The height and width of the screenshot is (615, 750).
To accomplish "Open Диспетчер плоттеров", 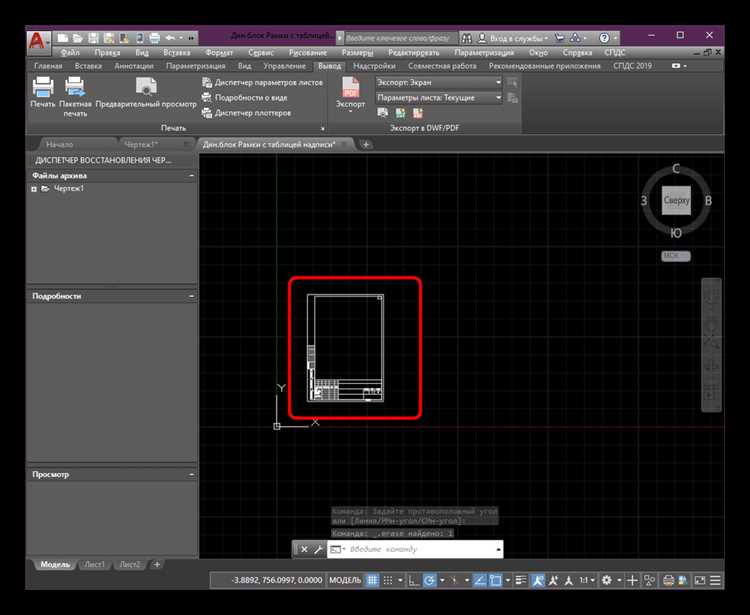I will (246, 113).
